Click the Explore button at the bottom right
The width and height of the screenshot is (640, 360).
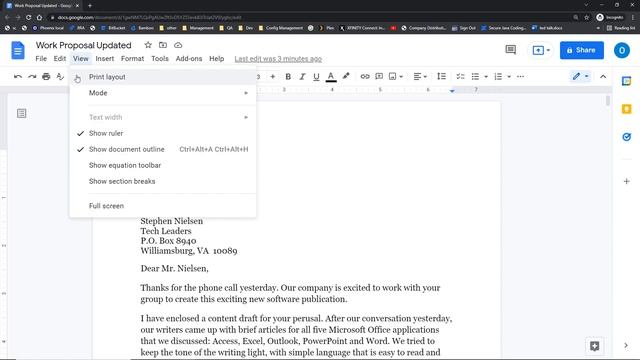coord(594,346)
